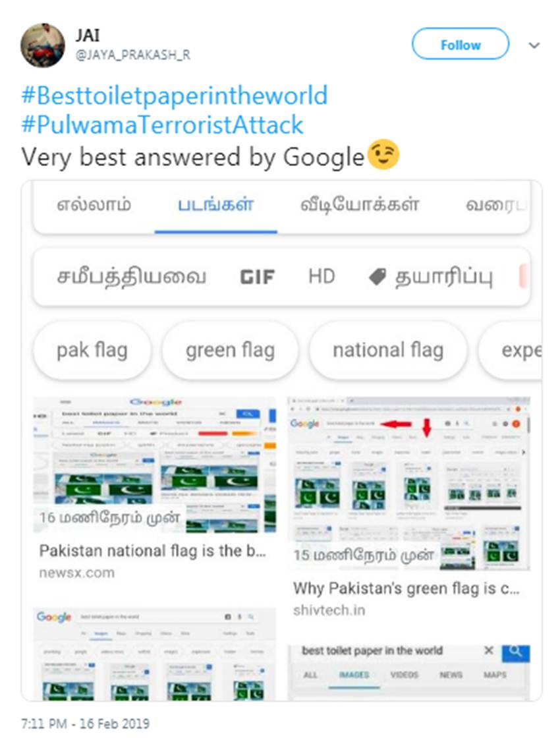Click the tag icon beside தயாரிப்பு
This screenshot has height=740, width=560.
pos(378,277)
